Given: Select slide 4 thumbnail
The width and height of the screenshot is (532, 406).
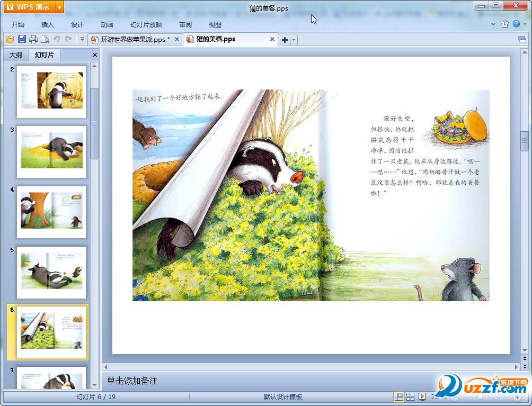Looking at the screenshot, I should click(x=51, y=212).
